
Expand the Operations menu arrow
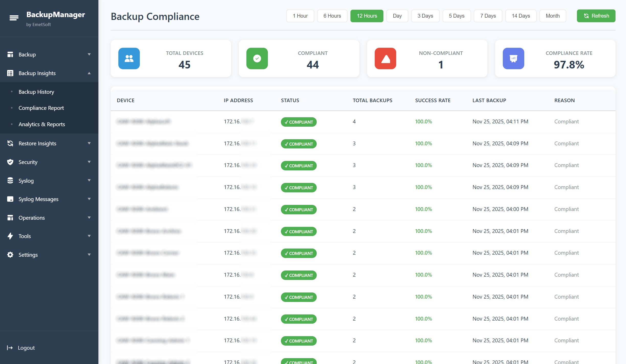pos(89,218)
